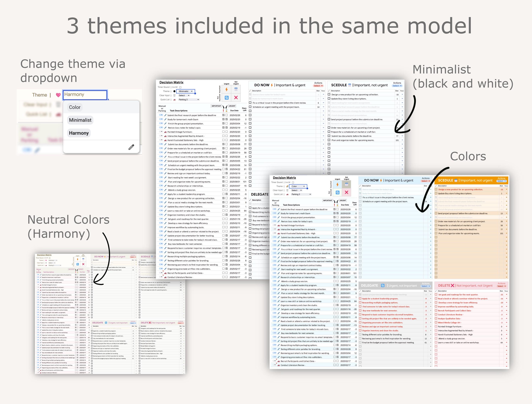Click the calendar icon in Minimalist matrix grid
Viewport: 532px width, 404px height.
236,89
